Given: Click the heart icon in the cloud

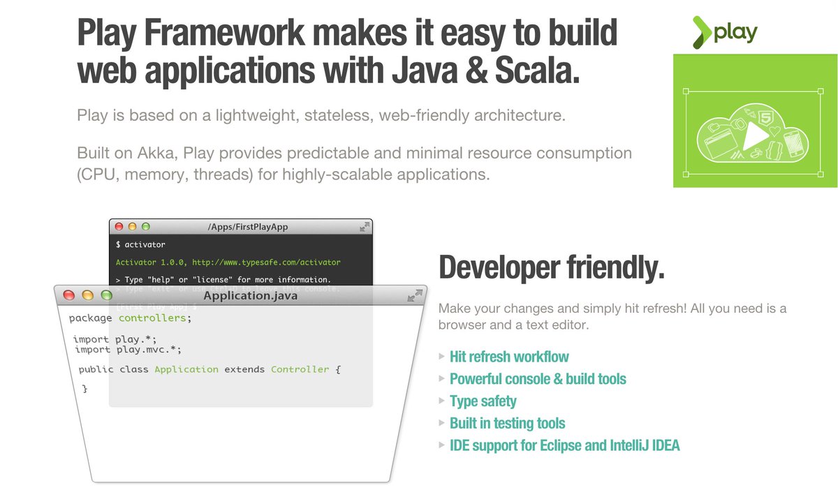Looking at the screenshot, I should 775,131.
